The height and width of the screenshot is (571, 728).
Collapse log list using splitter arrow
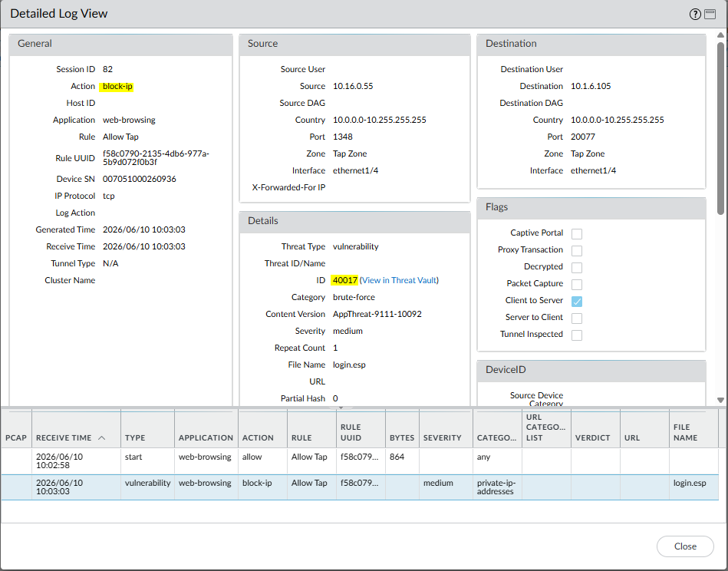tap(341, 408)
